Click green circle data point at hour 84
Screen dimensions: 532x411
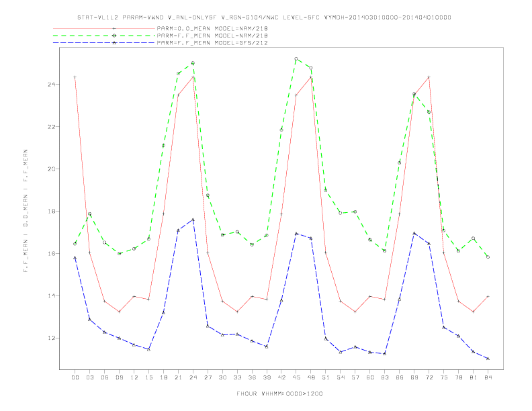[488, 257]
